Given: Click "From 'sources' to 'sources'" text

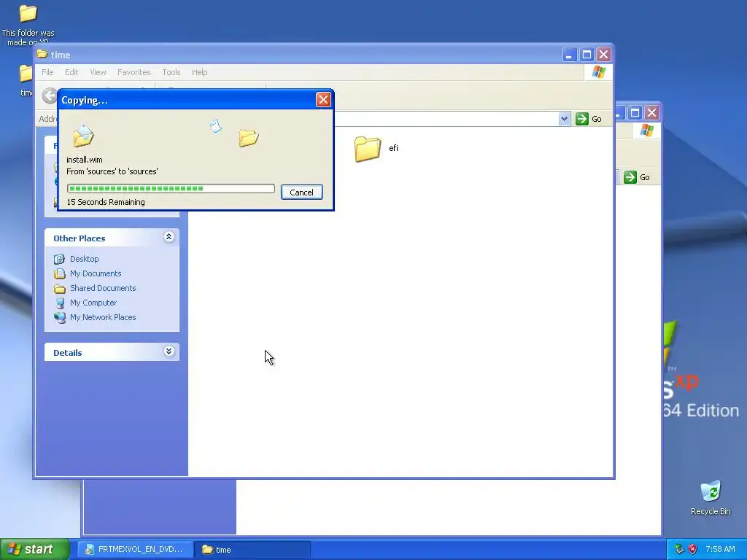Looking at the screenshot, I should pos(112,171).
